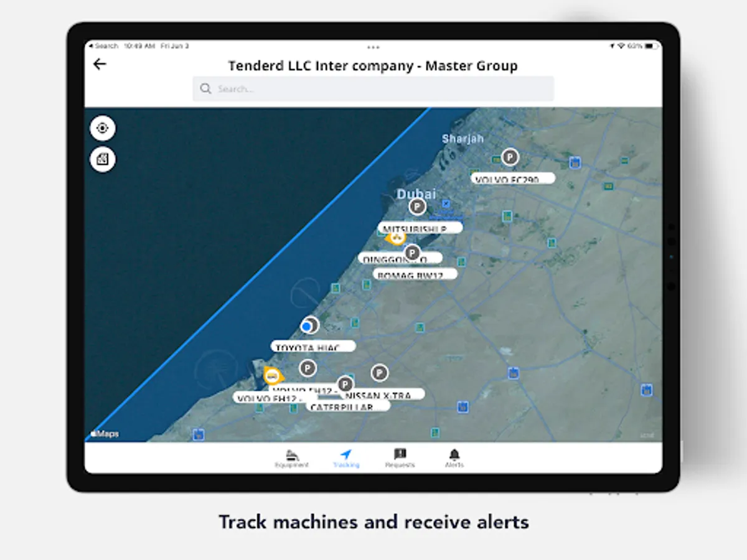This screenshot has width=747, height=560.
Task: Switch to the Tracking tab
Action: pyautogui.click(x=346, y=459)
